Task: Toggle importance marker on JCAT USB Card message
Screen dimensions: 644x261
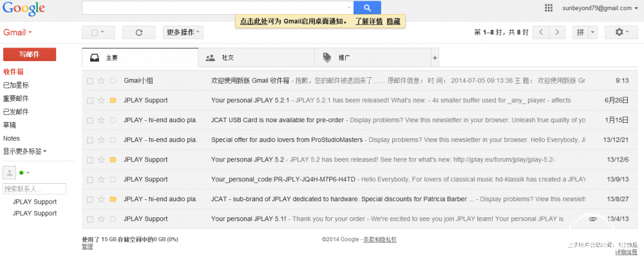Action: point(113,120)
